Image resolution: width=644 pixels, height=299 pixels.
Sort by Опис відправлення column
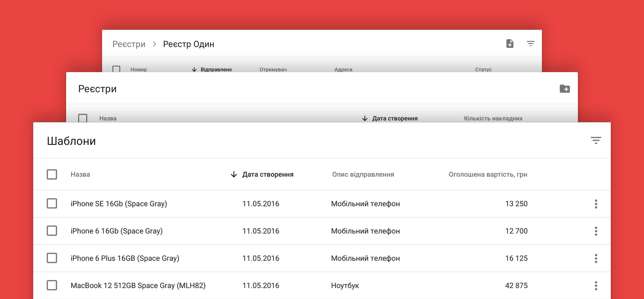[x=363, y=174]
